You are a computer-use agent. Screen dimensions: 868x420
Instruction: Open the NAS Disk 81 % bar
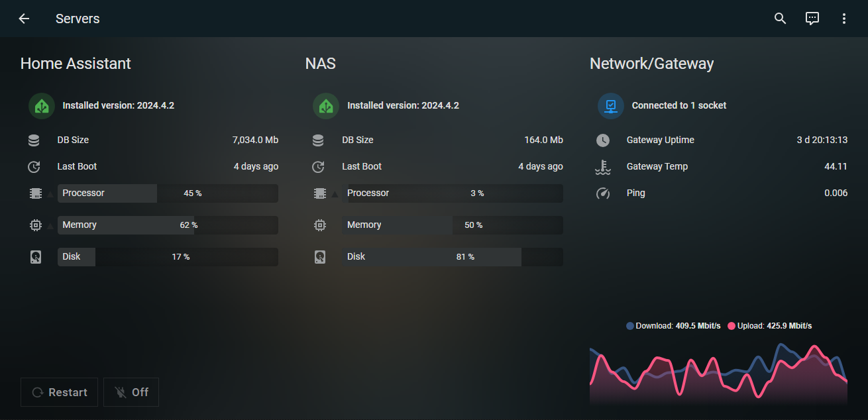453,257
